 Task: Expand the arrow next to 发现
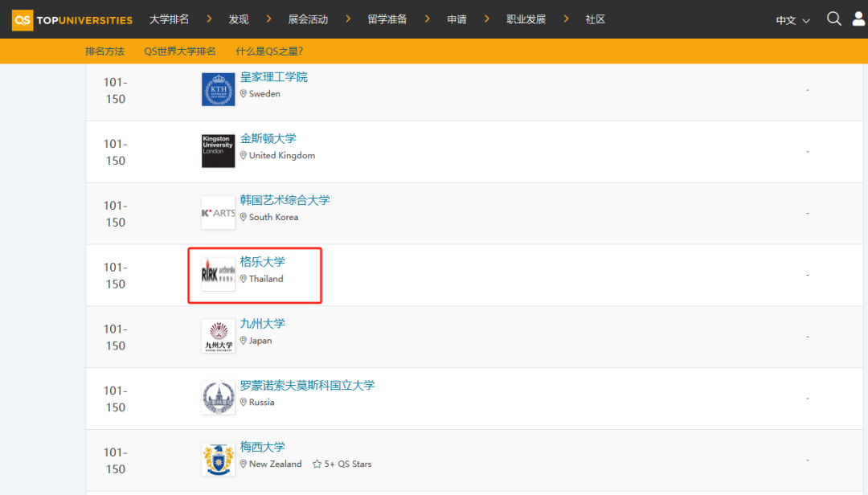(269, 18)
